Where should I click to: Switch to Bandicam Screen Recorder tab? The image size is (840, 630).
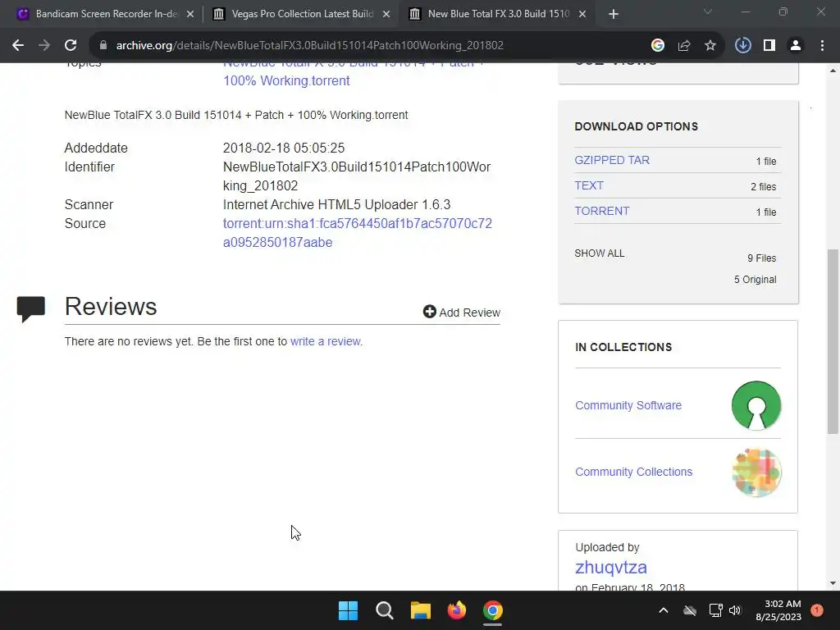pos(105,14)
